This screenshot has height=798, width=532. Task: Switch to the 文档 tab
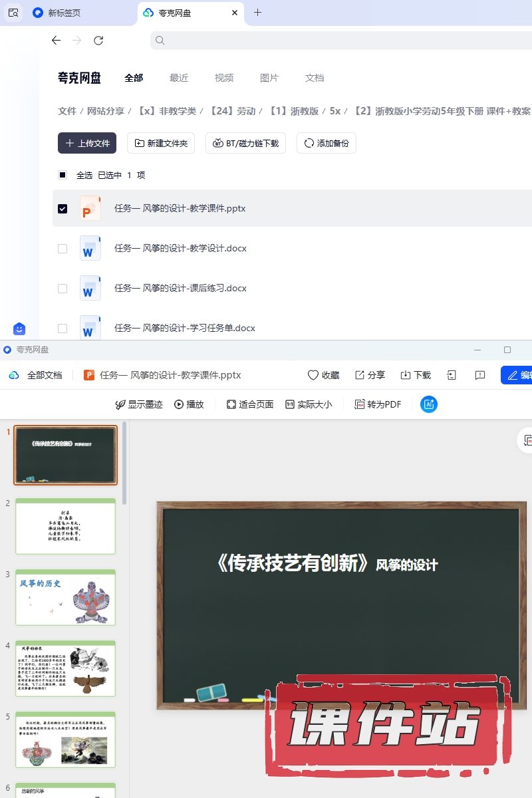(x=315, y=78)
